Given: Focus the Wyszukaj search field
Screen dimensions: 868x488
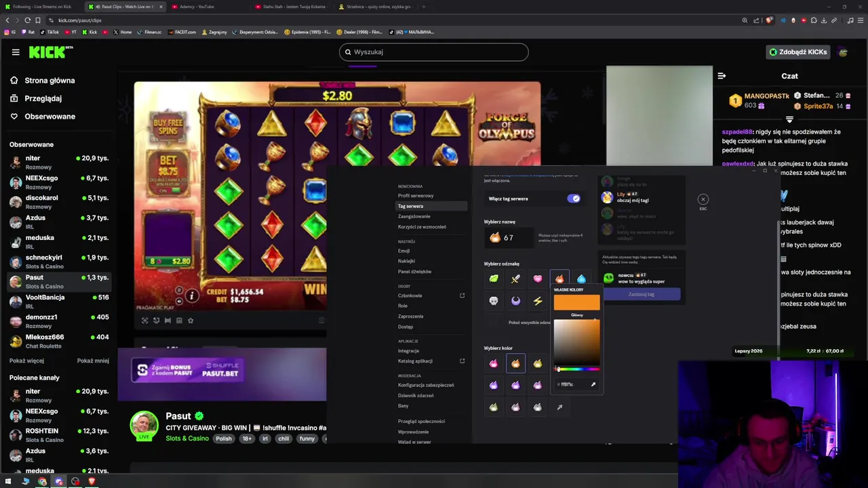Looking at the screenshot, I should point(434,52).
